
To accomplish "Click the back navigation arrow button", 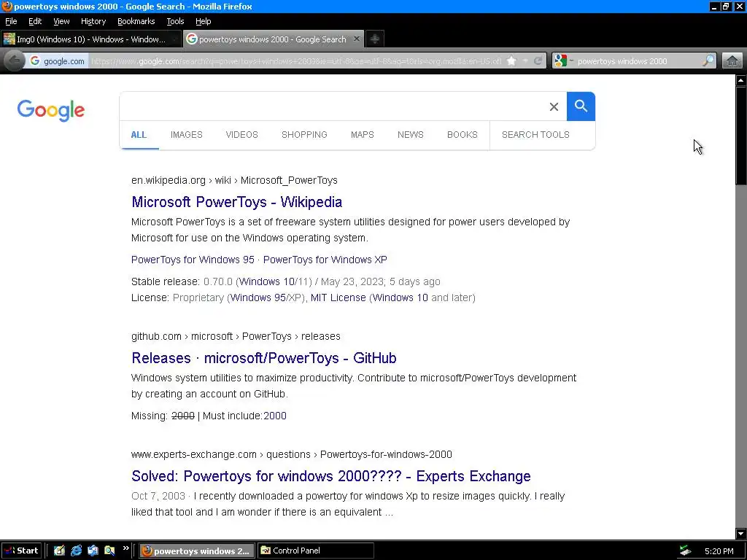I will click(x=15, y=61).
